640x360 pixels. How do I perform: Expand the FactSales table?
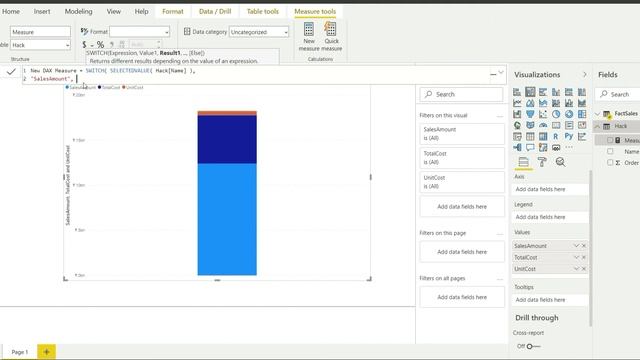tap(598, 113)
